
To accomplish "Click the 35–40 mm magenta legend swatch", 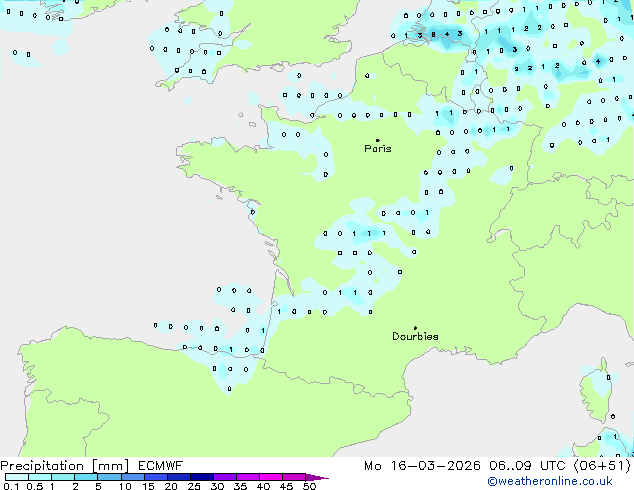I will pos(247,477).
